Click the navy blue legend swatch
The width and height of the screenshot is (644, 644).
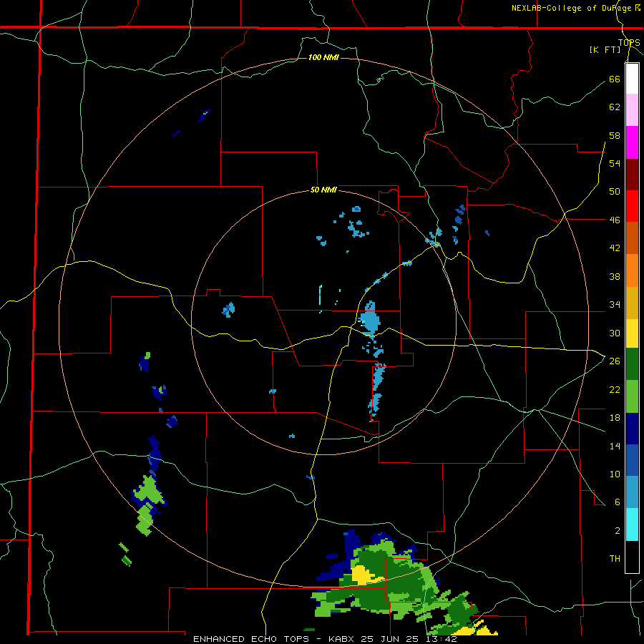632,429
